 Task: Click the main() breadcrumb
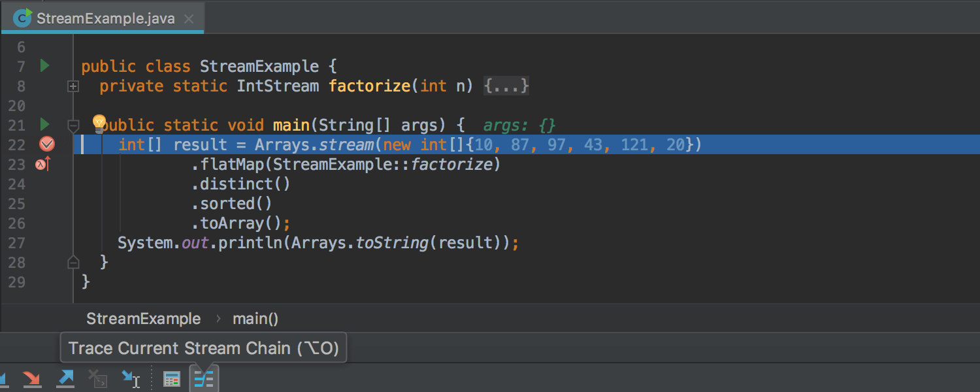tap(255, 319)
